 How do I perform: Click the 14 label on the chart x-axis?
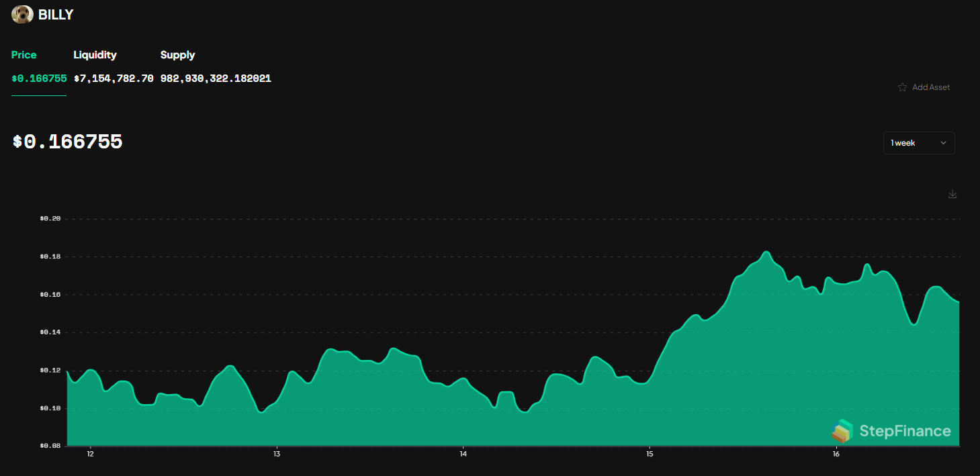point(463,454)
